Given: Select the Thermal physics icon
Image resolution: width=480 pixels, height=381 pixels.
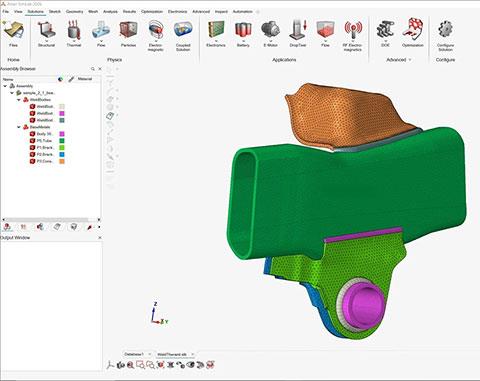Looking at the screenshot, I should tap(74, 33).
